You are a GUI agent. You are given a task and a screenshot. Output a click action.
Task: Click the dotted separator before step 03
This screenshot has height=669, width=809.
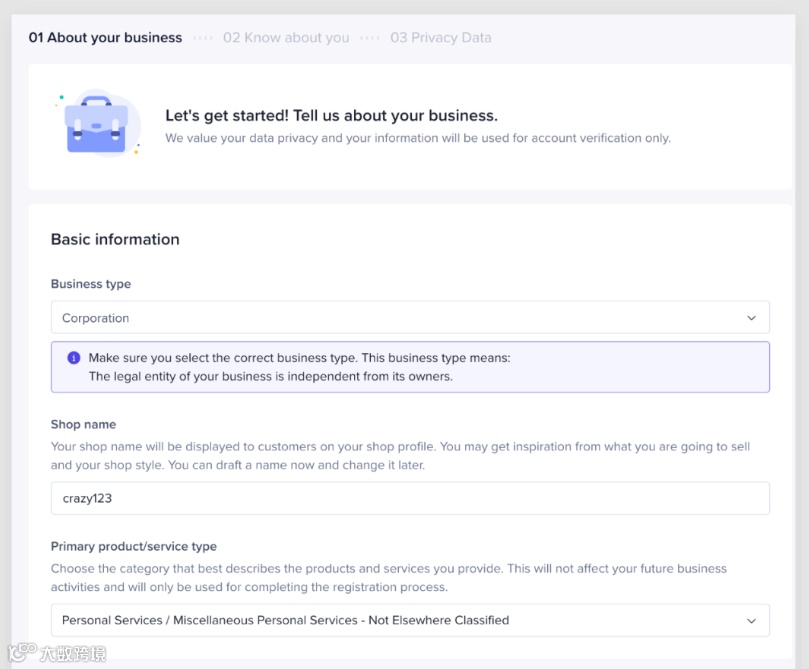point(370,38)
